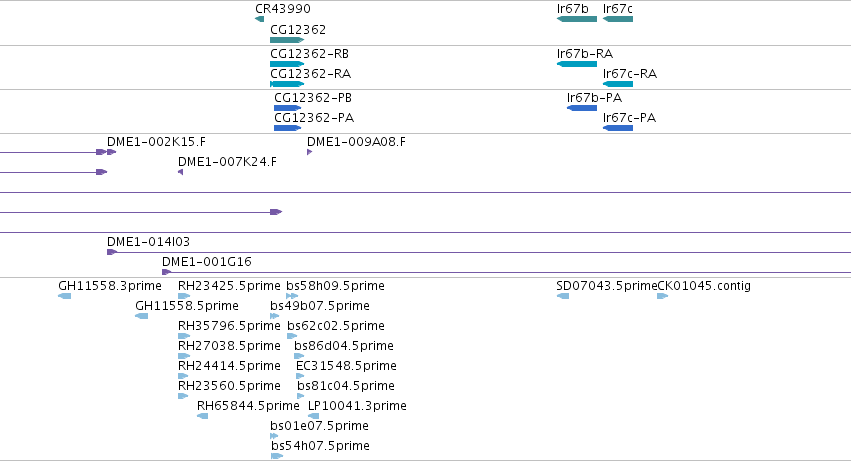Screen dimensions: 851x461
Task: Click the CK01045.contig feature arrow
Action: click(x=663, y=296)
